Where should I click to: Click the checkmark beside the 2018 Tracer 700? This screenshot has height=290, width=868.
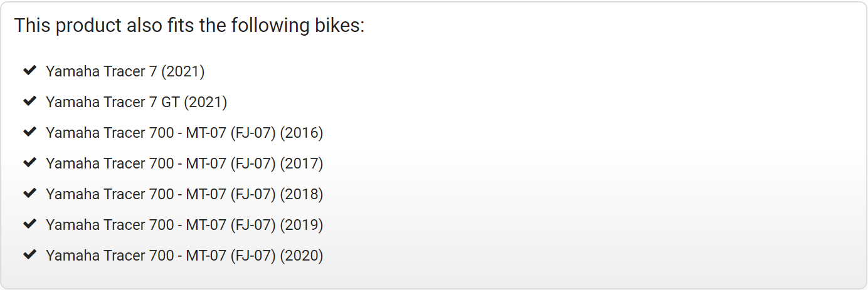[x=29, y=194]
